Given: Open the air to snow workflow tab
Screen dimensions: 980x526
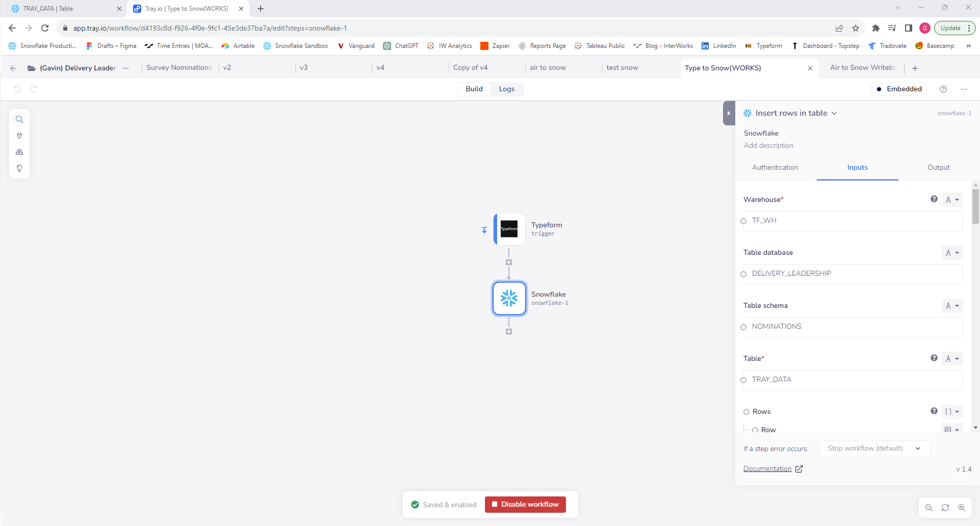Looking at the screenshot, I should click(x=548, y=67).
